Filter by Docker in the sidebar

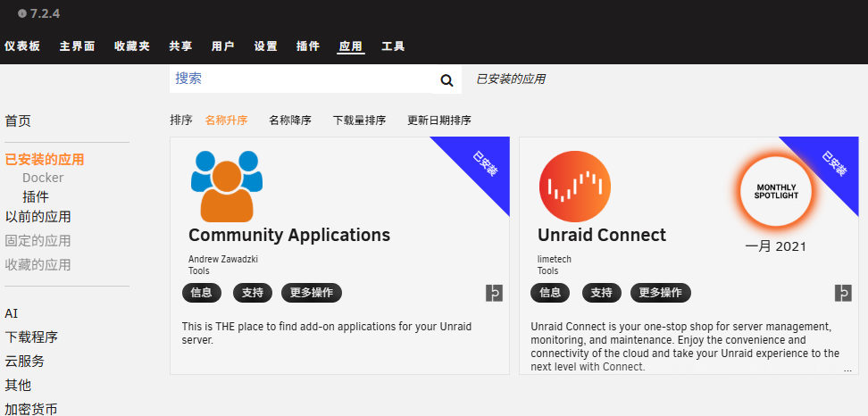(x=43, y=179)
